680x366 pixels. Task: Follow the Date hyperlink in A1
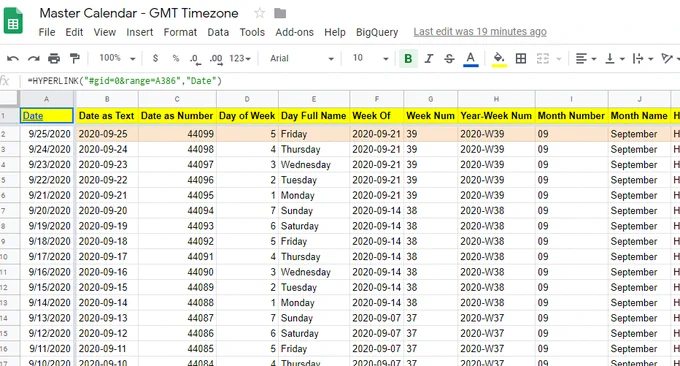click(x=33, y=116)
